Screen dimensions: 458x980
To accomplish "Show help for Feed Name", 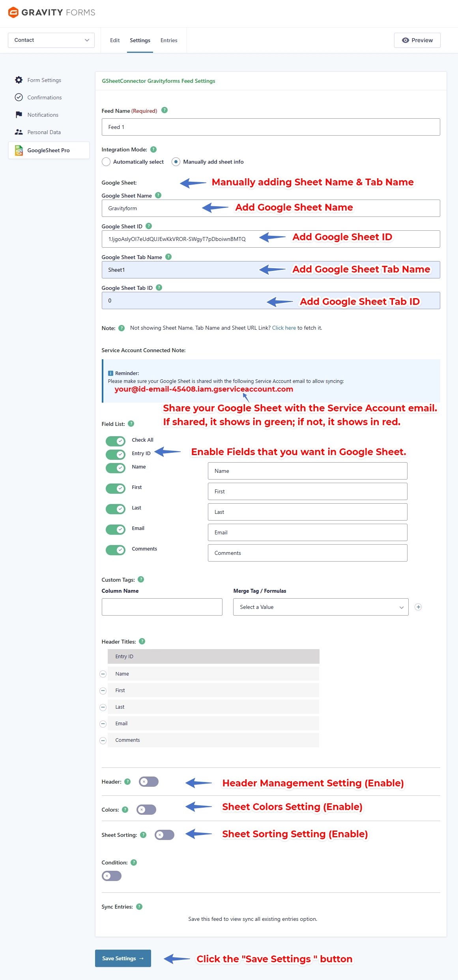I will click(165, 110).
